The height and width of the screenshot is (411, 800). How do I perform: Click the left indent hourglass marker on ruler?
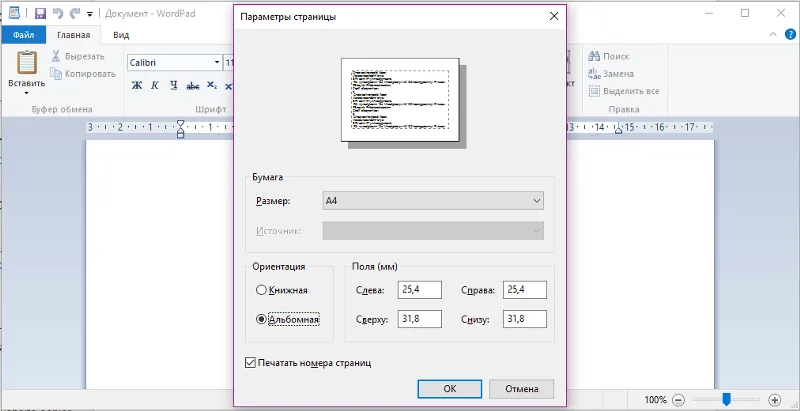181,129
